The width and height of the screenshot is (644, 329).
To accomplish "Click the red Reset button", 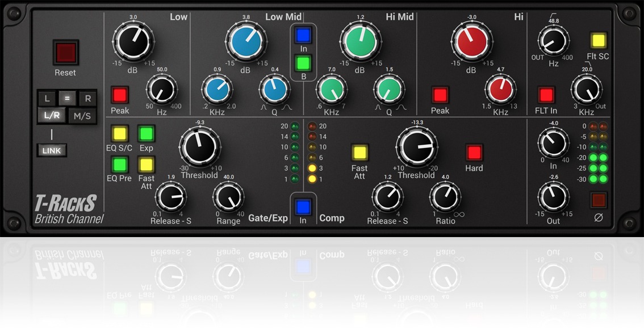I will [x=65, y=52].
